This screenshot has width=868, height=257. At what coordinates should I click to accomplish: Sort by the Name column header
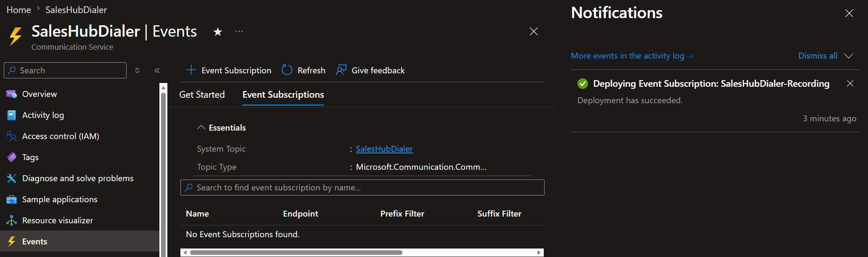tap(197, 214)
